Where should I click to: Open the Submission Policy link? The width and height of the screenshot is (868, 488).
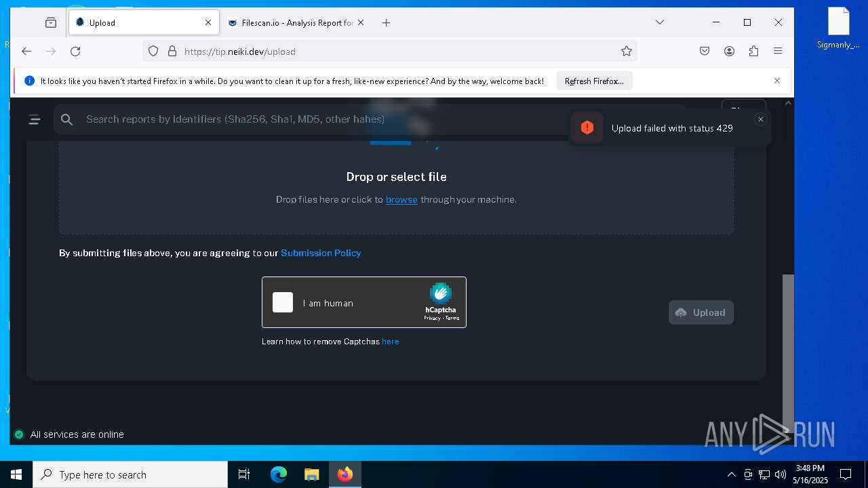click(321, 253)
